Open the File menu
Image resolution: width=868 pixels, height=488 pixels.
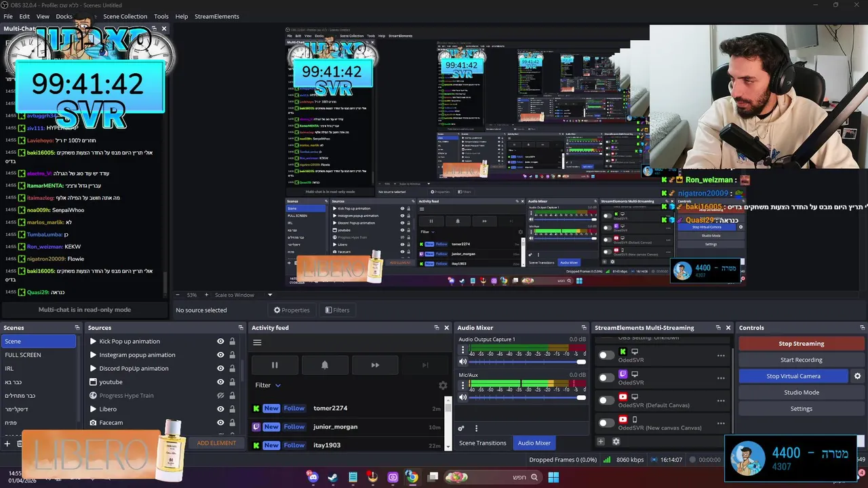pos(8,16)
